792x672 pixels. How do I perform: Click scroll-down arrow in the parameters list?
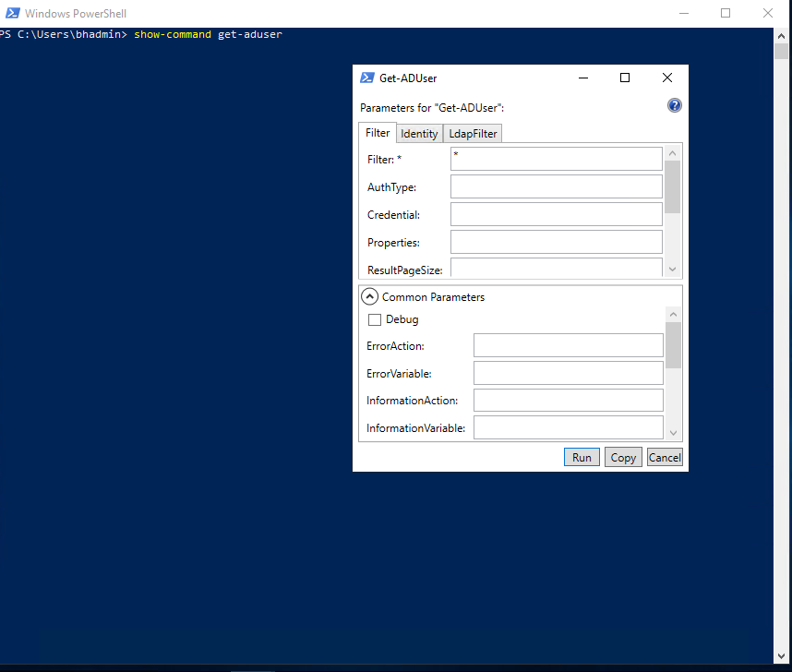tap(672, 270)
